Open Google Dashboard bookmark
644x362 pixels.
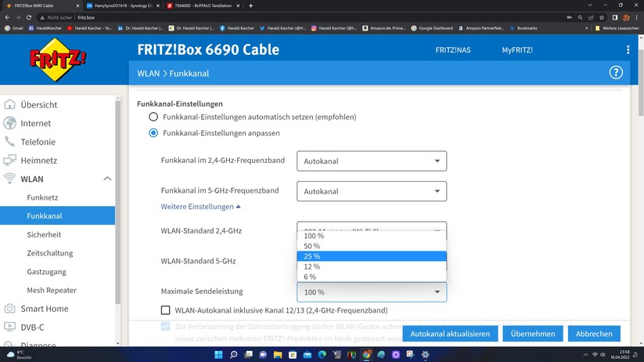click(x=432, y=28)
